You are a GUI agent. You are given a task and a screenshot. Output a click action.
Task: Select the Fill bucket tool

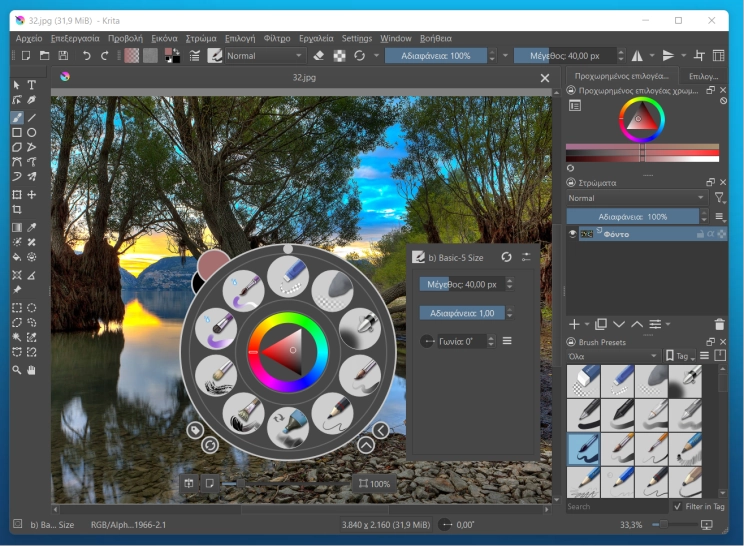17,257
